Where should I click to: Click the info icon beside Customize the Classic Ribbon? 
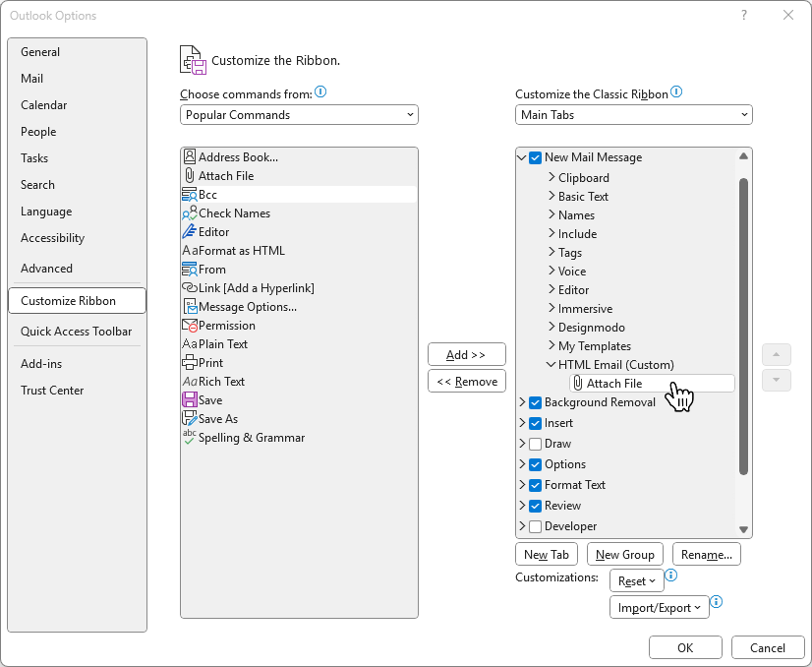tap(676, 92)
